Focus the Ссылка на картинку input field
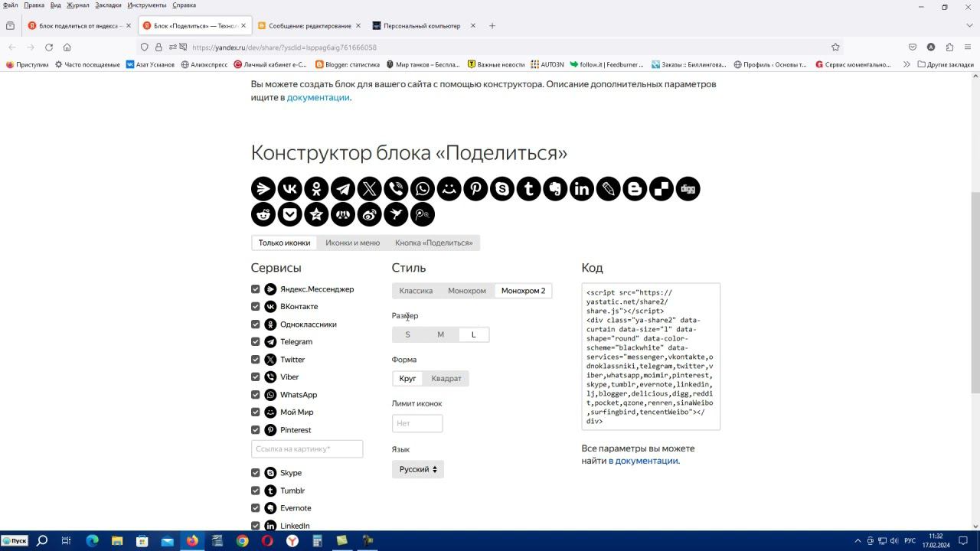Viewport: 980px width, 551px height. [307, 448]
